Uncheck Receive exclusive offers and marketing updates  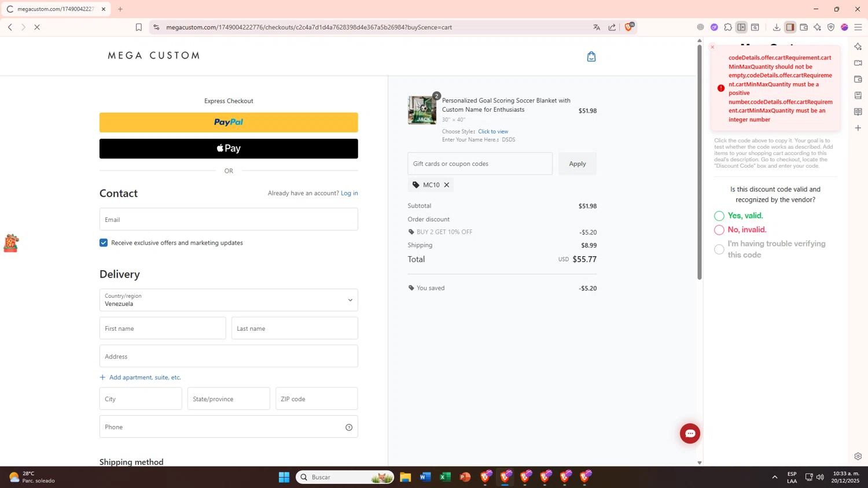coord(104,243)
